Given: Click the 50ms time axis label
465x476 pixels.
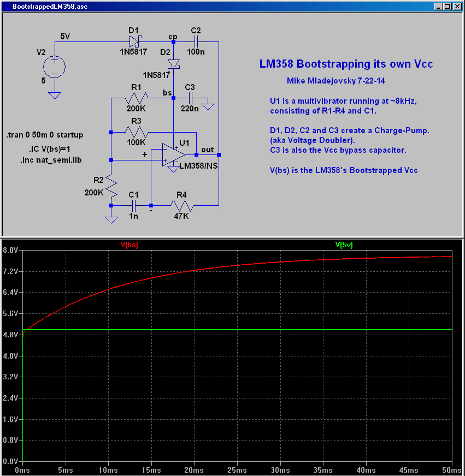Looking at the screenshot, I should click(x=452, y=470).
